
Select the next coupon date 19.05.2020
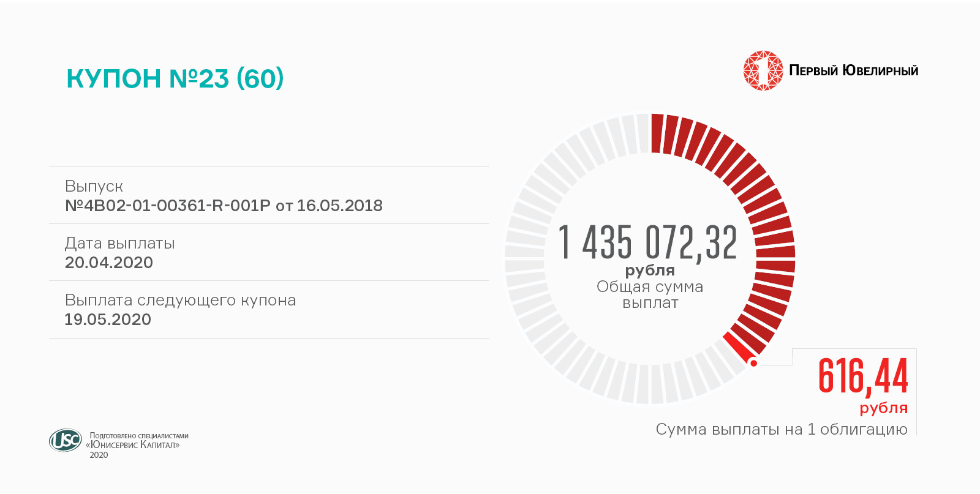click(x=108, y=320)
